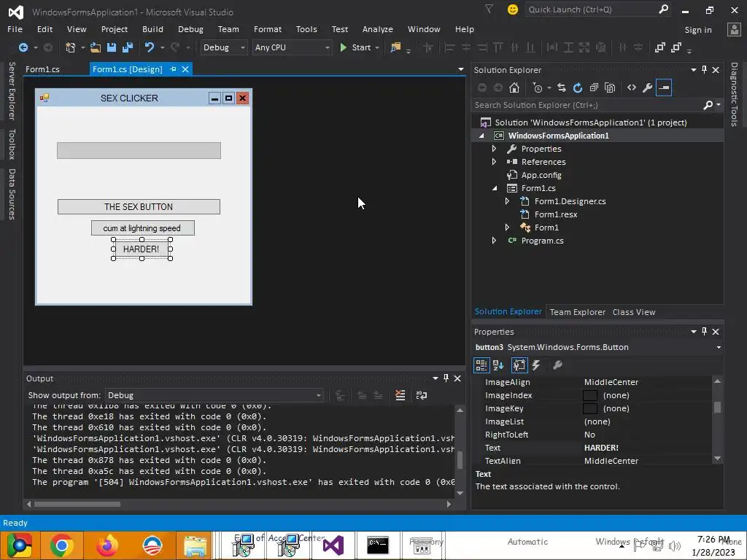Show Events lightning bolt in Properties
Image resolution: width=747 pixels, height=560 pixels.
click(536, 365)
